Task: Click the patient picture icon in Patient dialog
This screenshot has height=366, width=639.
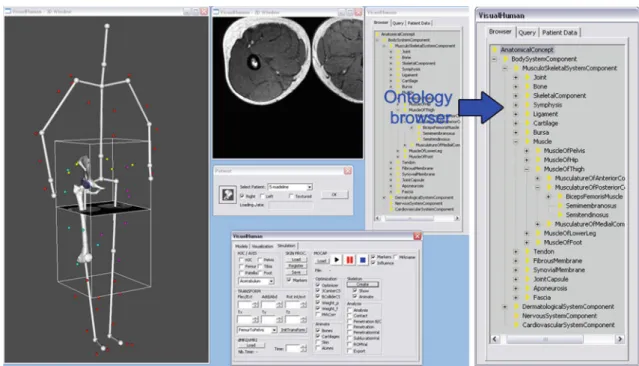Action: coord(227,194)
